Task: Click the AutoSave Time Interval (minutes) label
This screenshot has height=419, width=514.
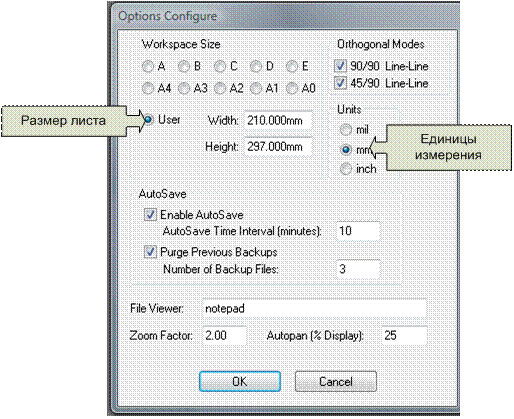Action: 242,231
